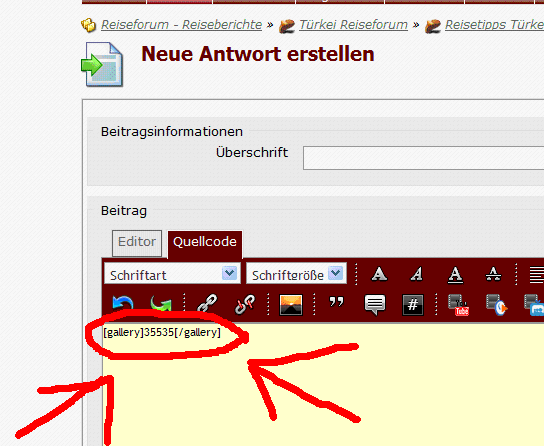
Task: Insert an image using picture icon
Action: pyautogui.click(x=291, y=305)
